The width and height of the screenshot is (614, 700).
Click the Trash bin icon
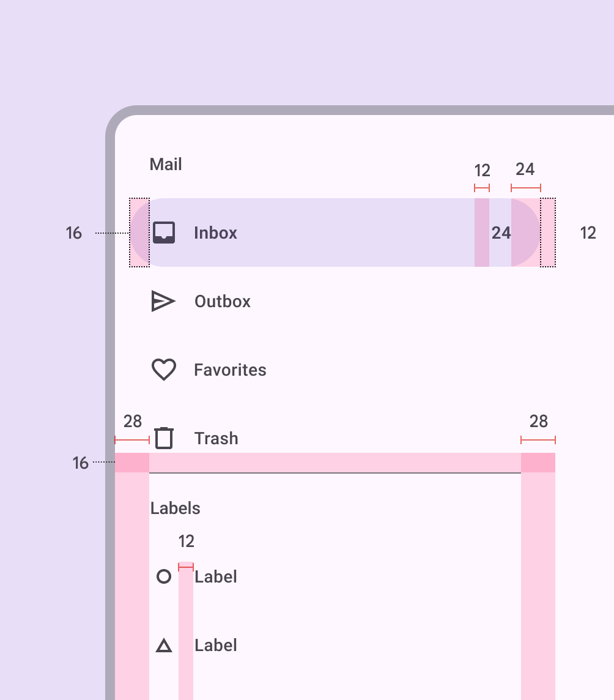[164, 438]
